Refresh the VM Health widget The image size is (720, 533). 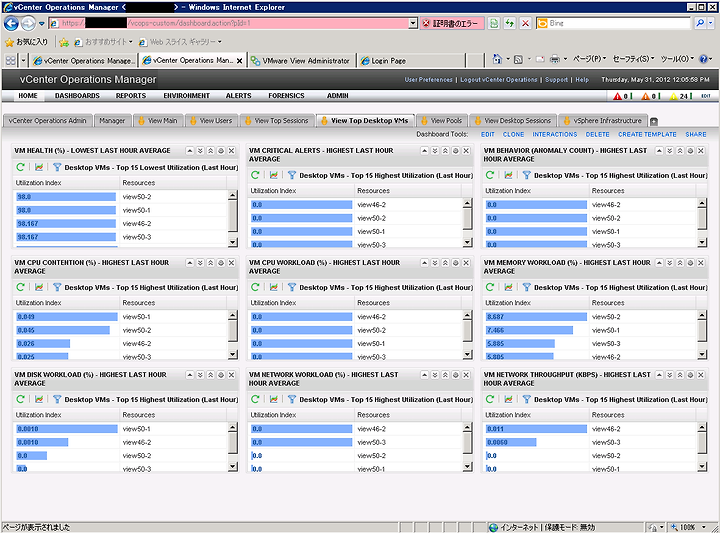[x=20, y=168]
